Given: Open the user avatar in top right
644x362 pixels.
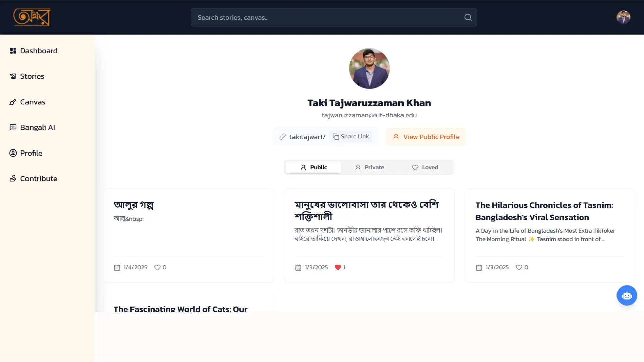Looking at the screenshot, I should 623,17.
